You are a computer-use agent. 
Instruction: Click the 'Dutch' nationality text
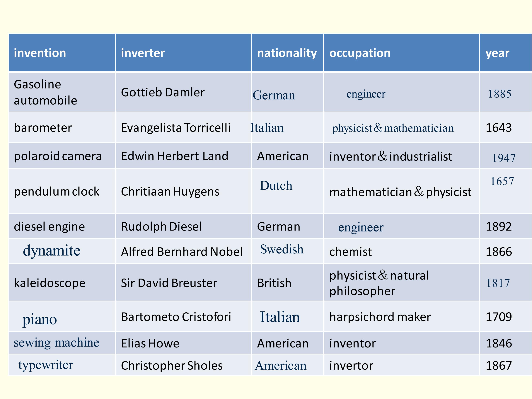coord(276,186)
